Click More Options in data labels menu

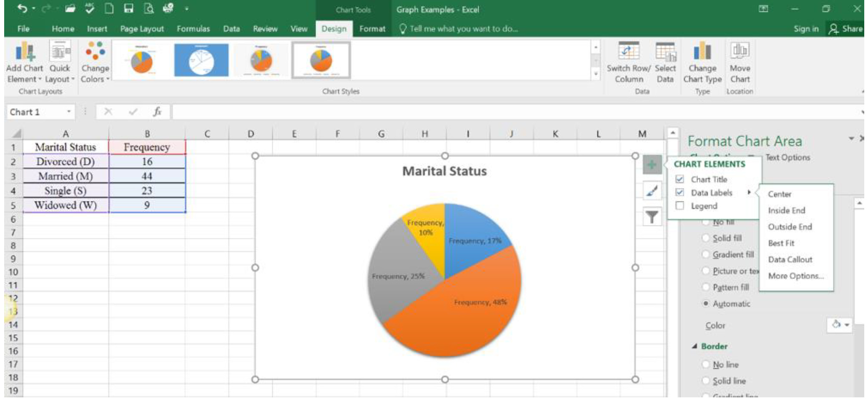click(796, 276)
